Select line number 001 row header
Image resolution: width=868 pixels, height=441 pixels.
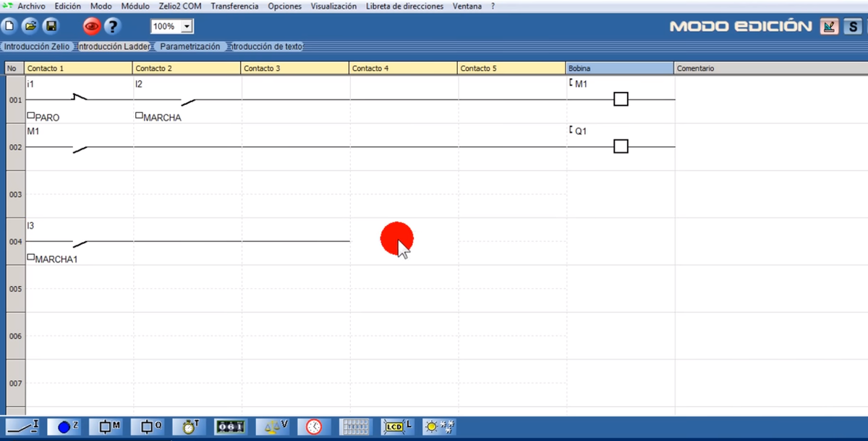tap(15, 100)
